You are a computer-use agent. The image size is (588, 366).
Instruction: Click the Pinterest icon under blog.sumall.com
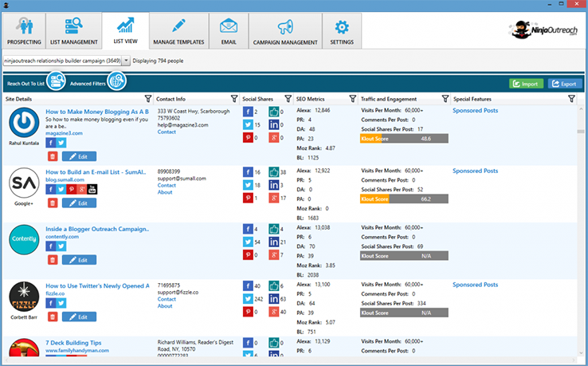(72, 189)
